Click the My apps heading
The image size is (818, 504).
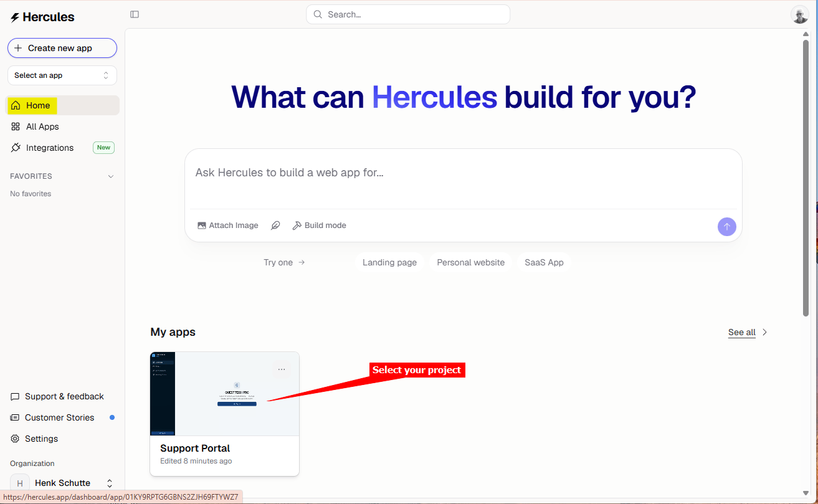coord(173,332)
